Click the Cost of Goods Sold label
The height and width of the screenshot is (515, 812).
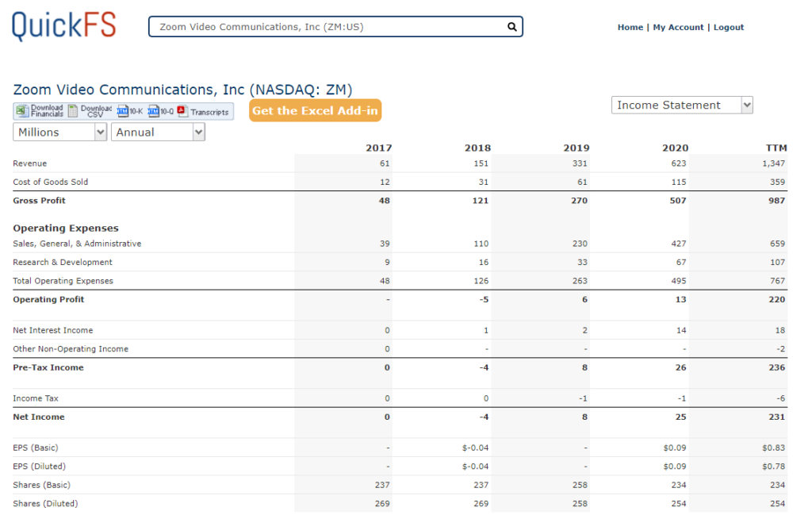tap(51, 183)
